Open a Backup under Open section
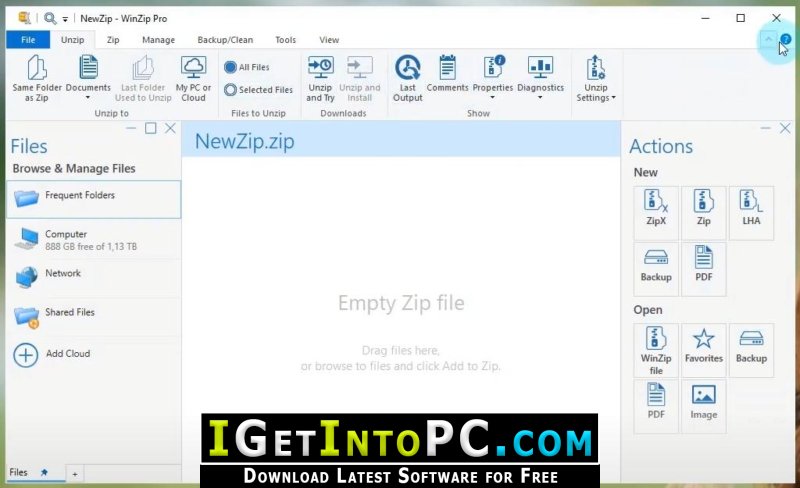Image resolution: width=800 pixels, height=488 pixels. (x=752, y=350)
